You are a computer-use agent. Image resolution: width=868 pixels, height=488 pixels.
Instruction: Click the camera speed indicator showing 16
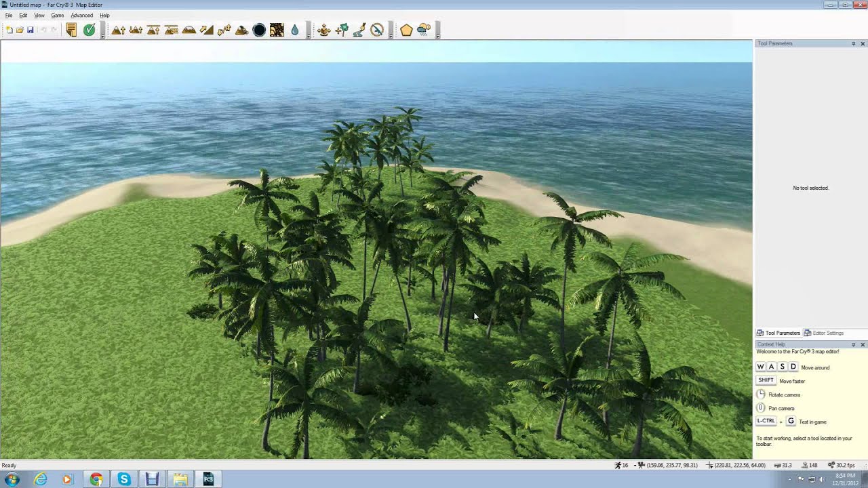[x=621, y=465]
